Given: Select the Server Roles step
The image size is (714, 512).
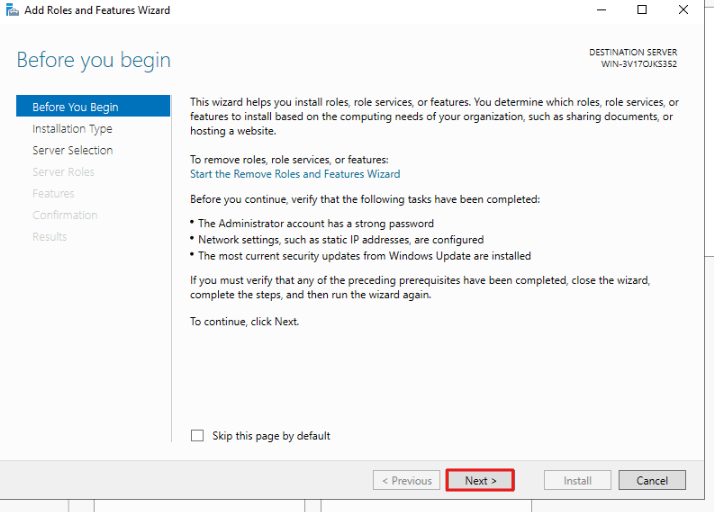Looking at the screenshot, I should 63,172.
